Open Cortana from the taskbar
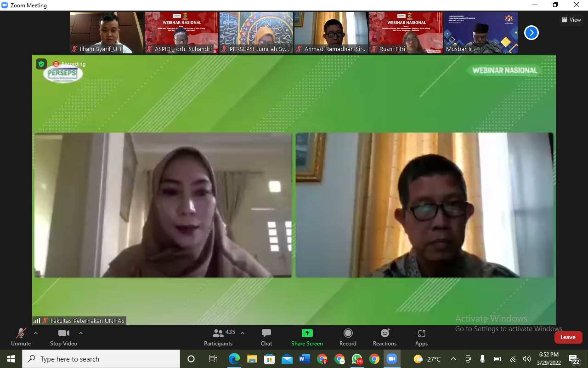588x368 pixels. coord(191,359)
